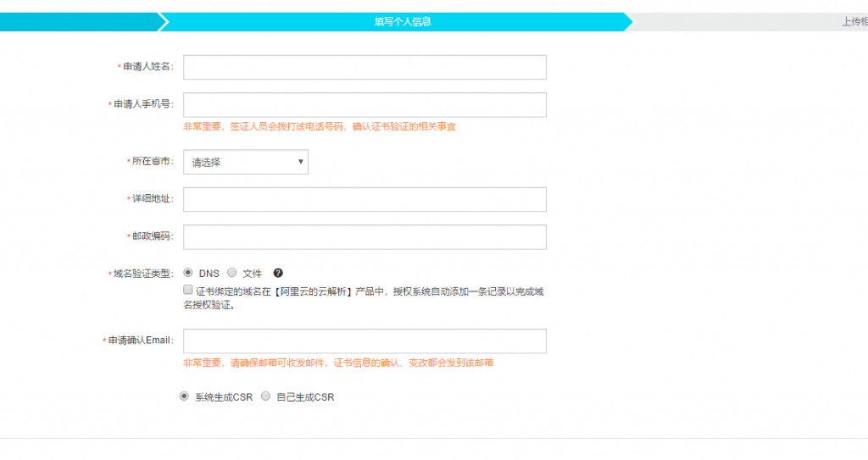Focus the 详细地址 input field
Image resolution: width=868 pixels, height=460 pixels.
[x=364, y=200]
